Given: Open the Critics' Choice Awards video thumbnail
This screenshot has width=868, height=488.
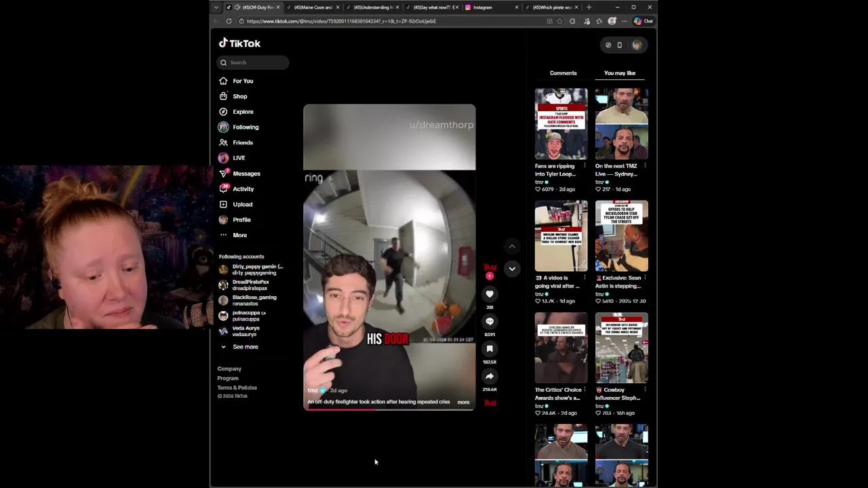Looking at the screenshot, I should [561, 348].
